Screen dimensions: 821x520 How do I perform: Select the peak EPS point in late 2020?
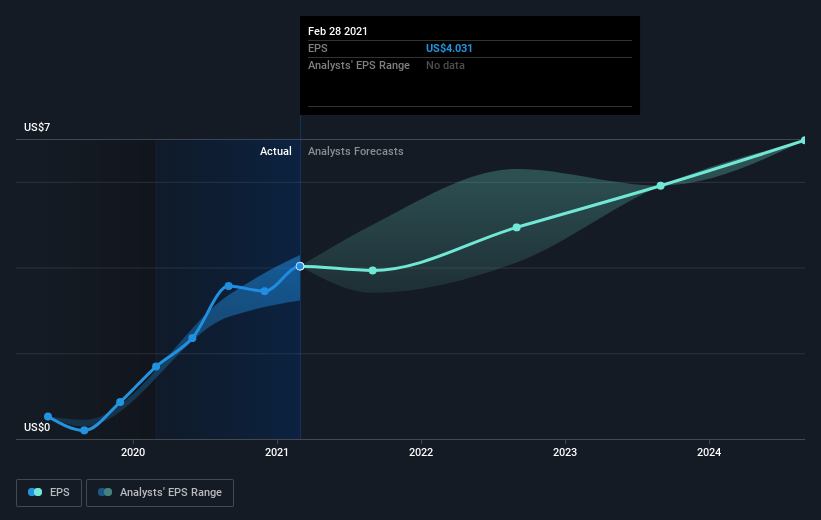(228, 286)
